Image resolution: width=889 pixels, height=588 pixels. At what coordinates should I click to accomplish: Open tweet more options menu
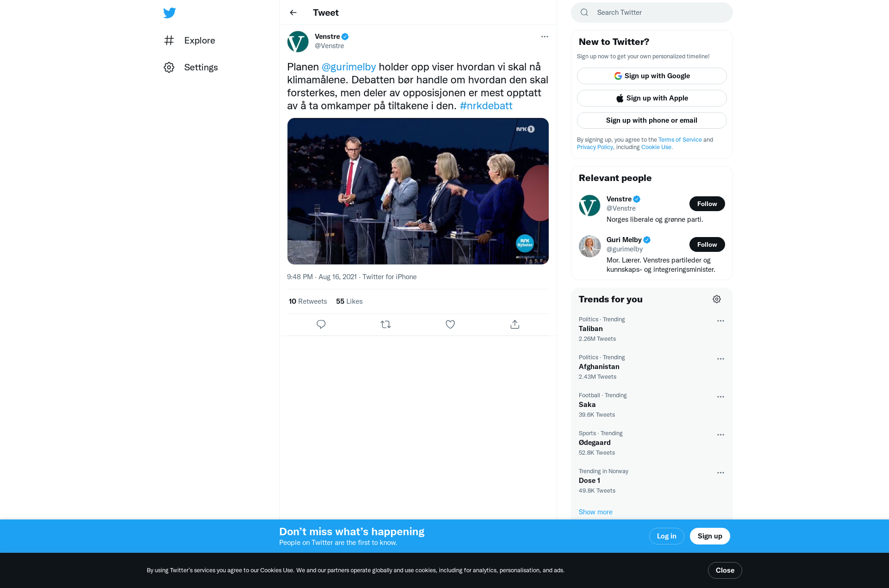tap(545, 37)
